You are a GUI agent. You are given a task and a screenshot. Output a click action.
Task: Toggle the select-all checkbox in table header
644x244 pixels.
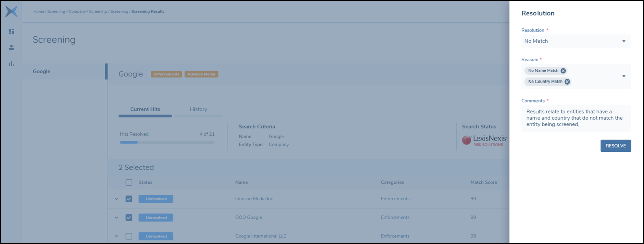coord(129,182)
